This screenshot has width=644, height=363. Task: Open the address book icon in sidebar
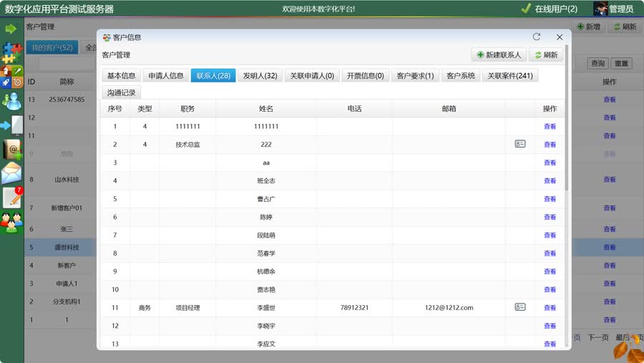click(x=12, y=150)
